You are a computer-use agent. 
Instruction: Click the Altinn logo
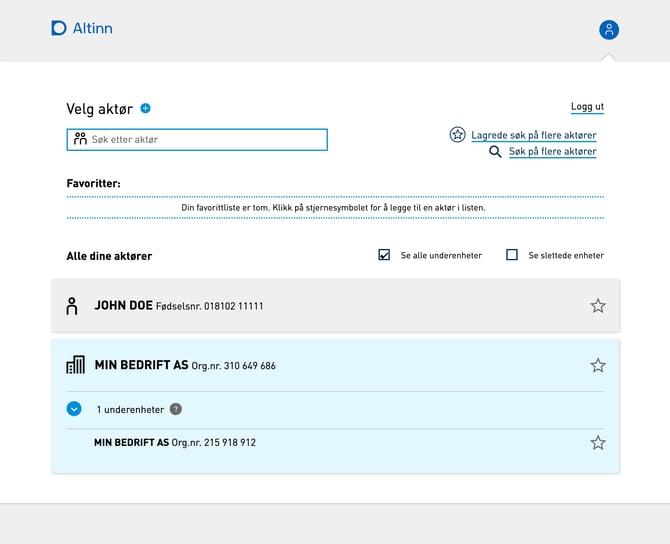[82, 28]
